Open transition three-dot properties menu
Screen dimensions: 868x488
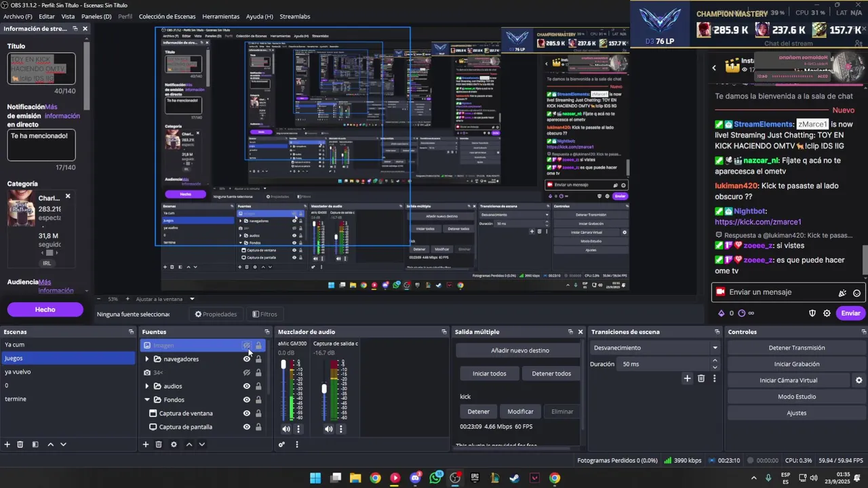(714, 378)
